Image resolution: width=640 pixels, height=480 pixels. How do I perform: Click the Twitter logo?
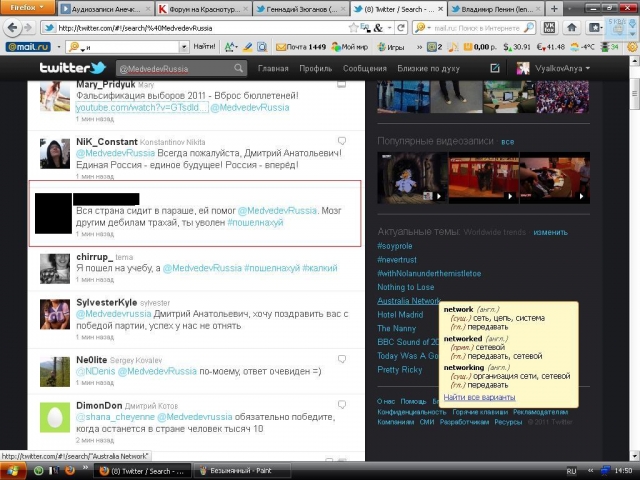73,68
